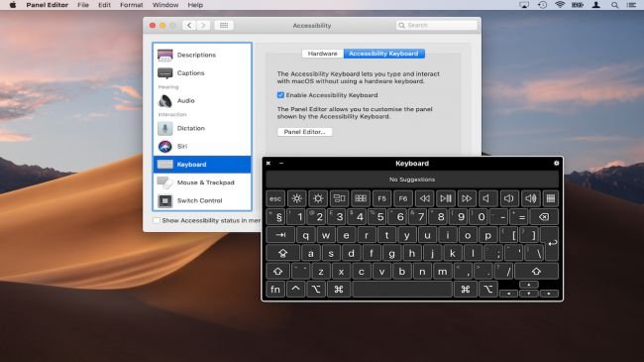The image size is (644, 362).
Task: Open the Edit menu
Action: click(x=104, y=5)
